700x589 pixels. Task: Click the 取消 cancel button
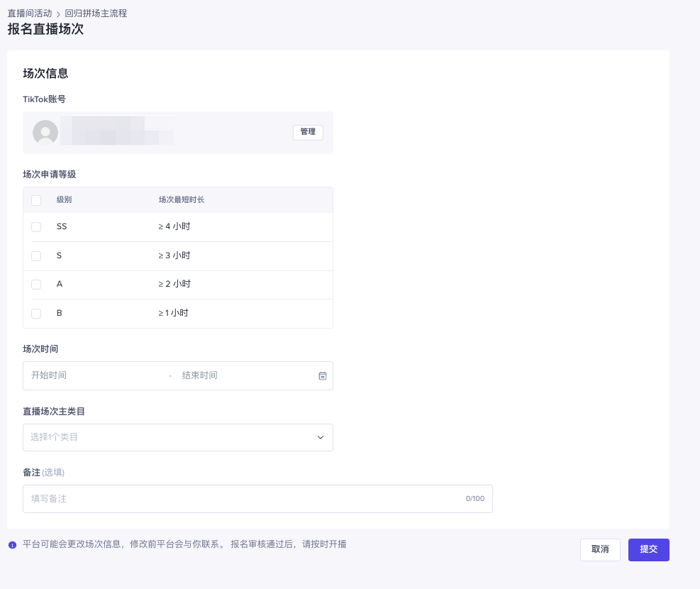coord(600,549)
